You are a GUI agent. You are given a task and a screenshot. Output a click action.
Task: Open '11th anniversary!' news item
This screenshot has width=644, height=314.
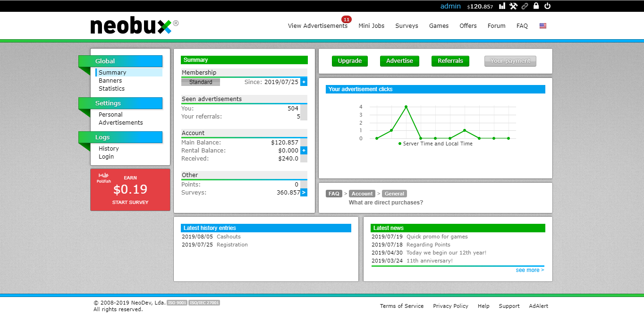pyautogui.click(x=429, y=261)
